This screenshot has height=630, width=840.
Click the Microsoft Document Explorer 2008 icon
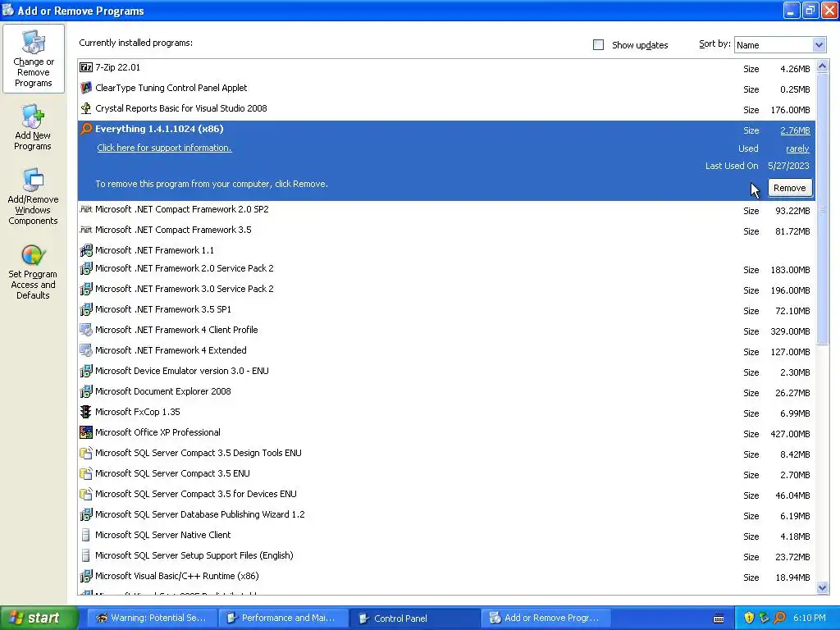[x=85, y=391]
